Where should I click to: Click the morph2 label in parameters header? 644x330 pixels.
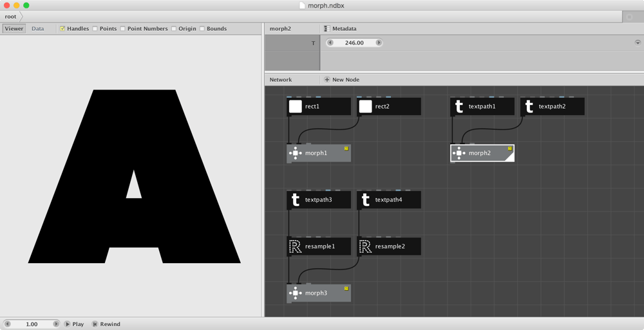coord(280,29)
